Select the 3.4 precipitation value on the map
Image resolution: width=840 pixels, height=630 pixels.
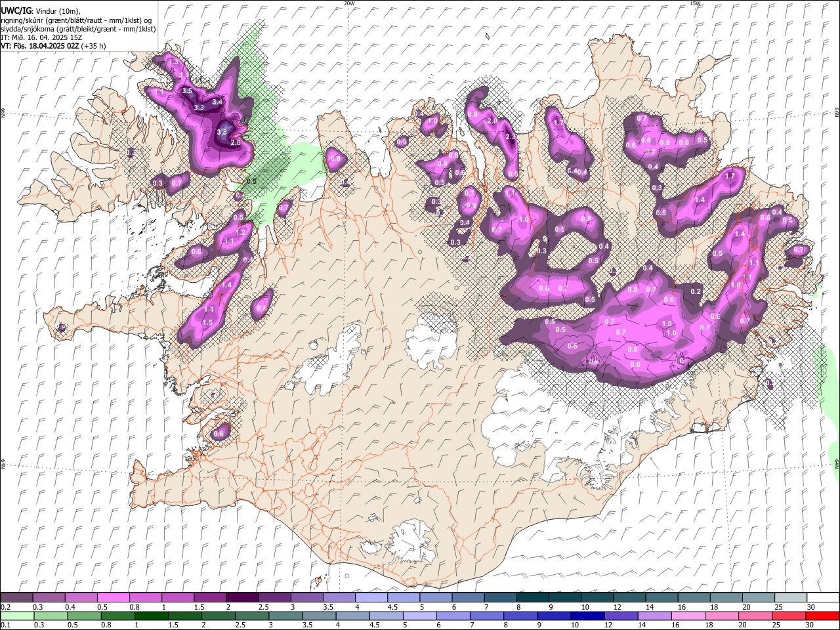tap(218, 102)
